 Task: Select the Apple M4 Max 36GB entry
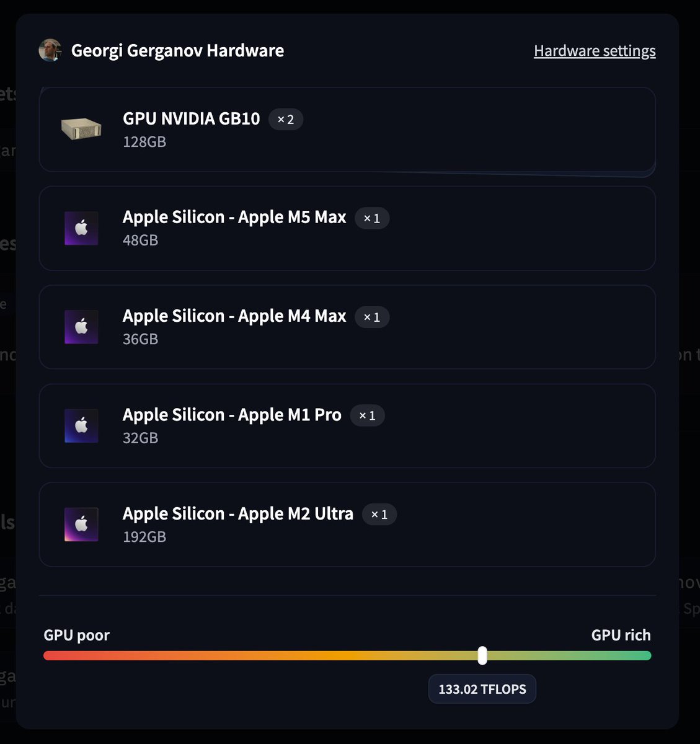tap(347, 327)
